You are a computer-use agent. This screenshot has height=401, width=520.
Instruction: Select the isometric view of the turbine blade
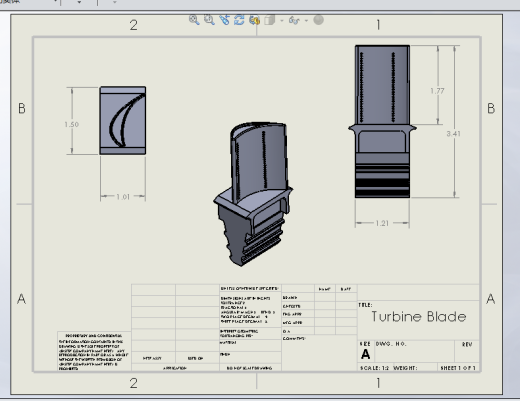coord(253,194)
